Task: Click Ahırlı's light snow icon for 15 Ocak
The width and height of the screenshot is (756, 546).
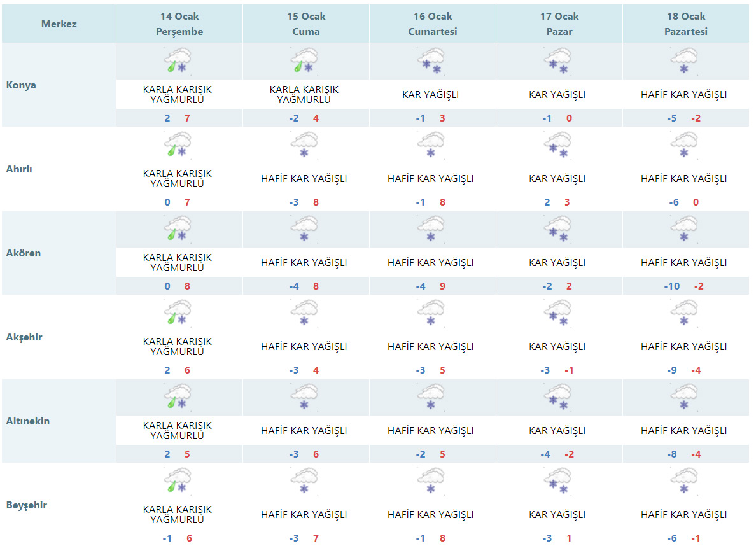Action: [304, 144]
